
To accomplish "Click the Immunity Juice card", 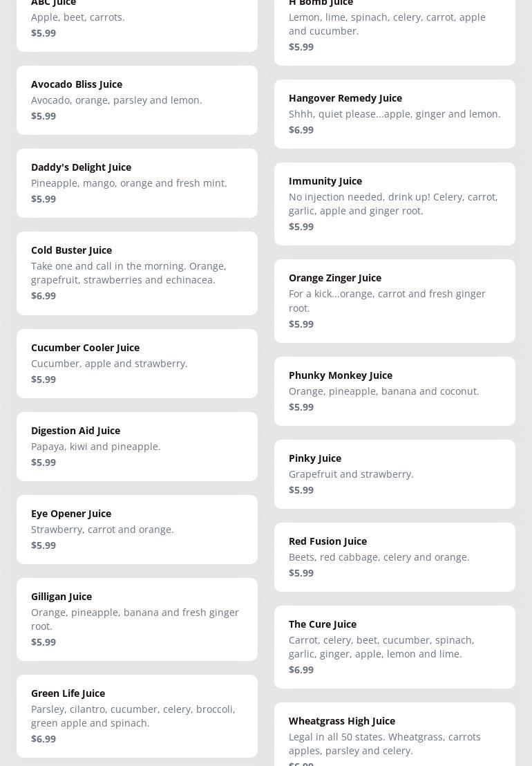I will (395, 204).
